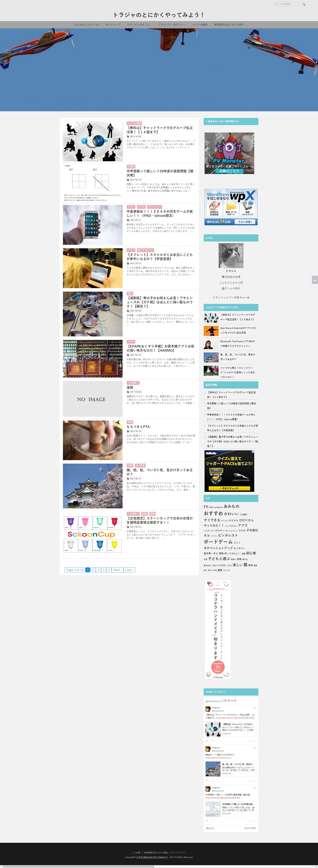
Task: Share the チャットワーク tweet via share icon
Action: (x=213, y=741)
